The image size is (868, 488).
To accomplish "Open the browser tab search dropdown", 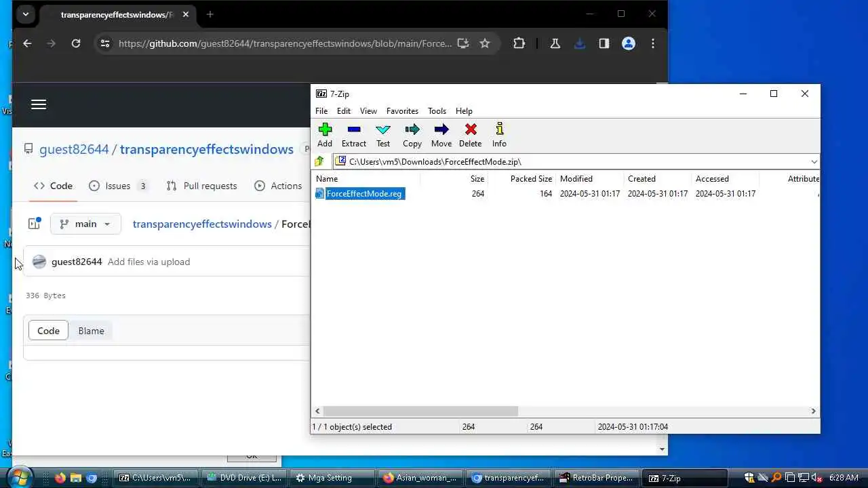I will [25, 14].
